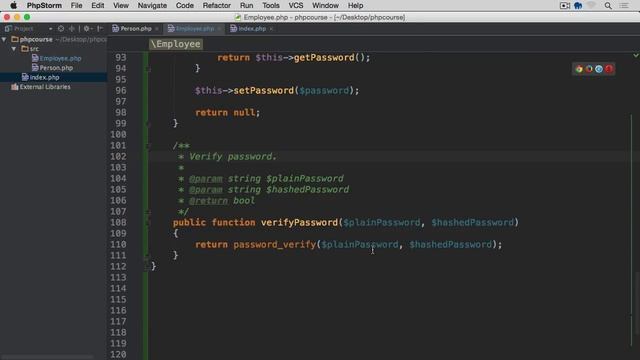640x360 pixels.
Task: Click the src folder icon
Action: [x=25, y=49]
